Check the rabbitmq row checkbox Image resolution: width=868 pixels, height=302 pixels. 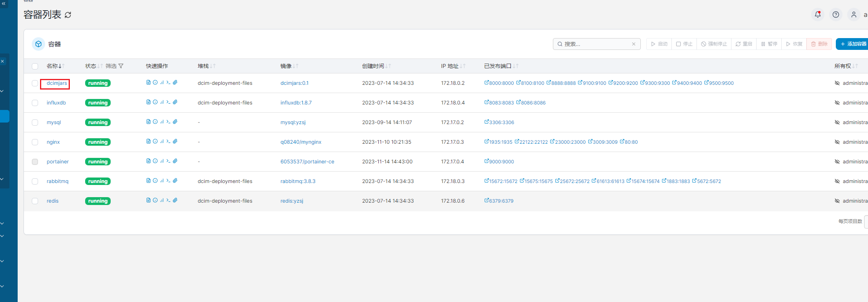point(35,181)
